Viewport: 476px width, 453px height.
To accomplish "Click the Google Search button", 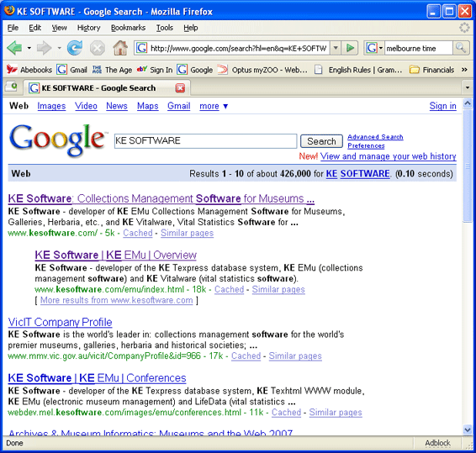I will (321, 141).
